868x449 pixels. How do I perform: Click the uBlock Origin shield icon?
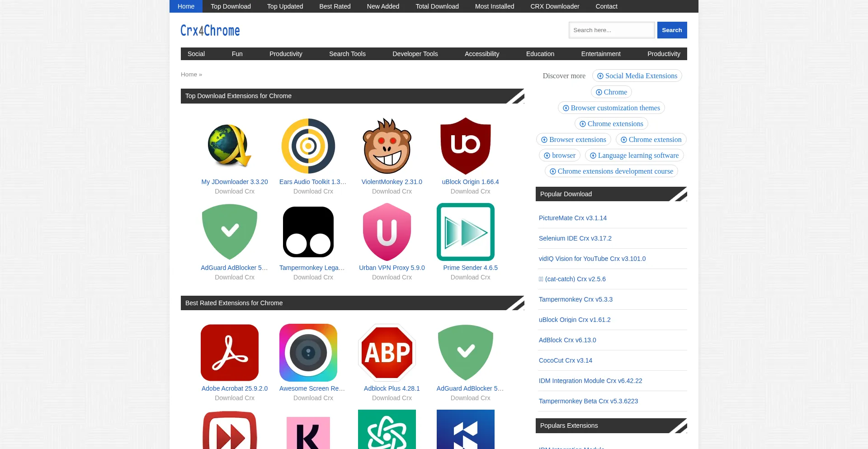[466, 146]
